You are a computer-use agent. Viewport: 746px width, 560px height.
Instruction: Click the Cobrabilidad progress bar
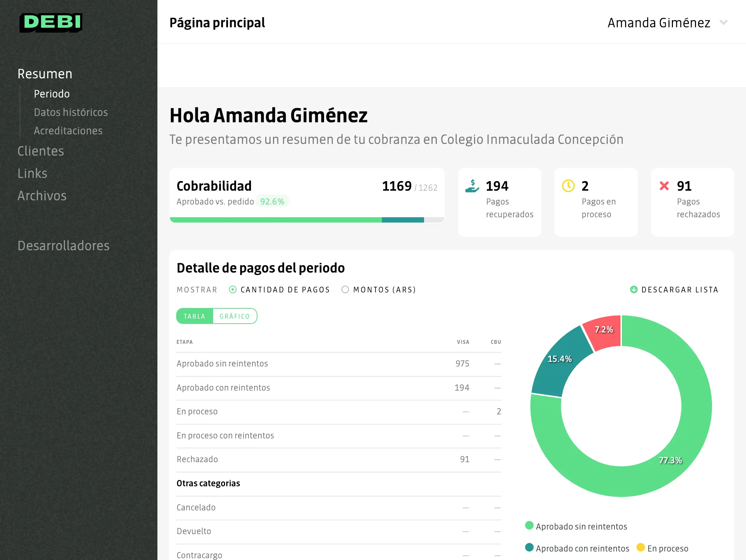tap(307, 220)
